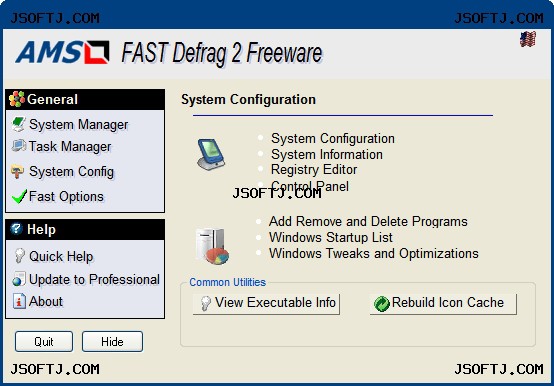Click the Task Manager monitor icon
Viewport: 554px width, 386px height.
click(18, 146)
